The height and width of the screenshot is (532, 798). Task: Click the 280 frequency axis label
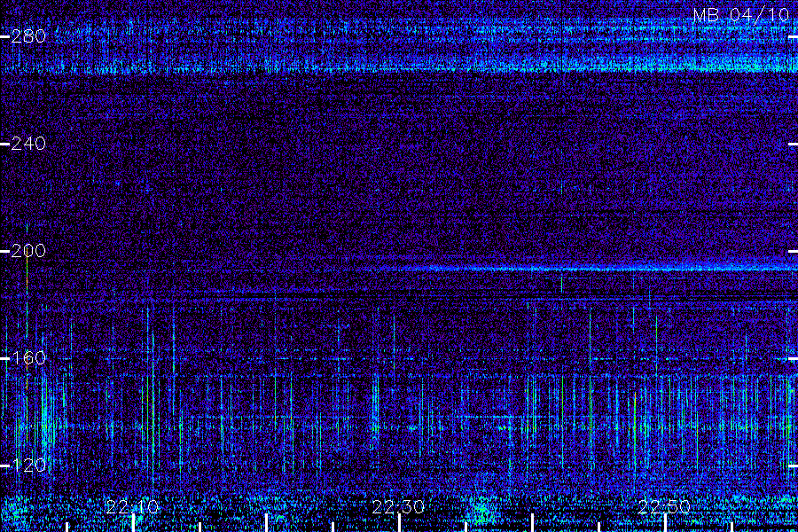coord(28,36)
